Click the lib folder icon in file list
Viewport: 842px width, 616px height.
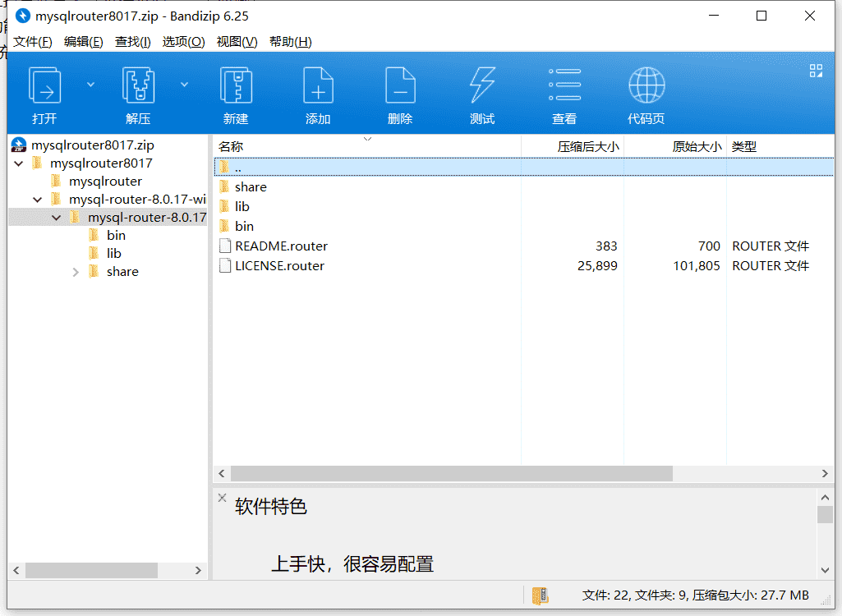224,206
